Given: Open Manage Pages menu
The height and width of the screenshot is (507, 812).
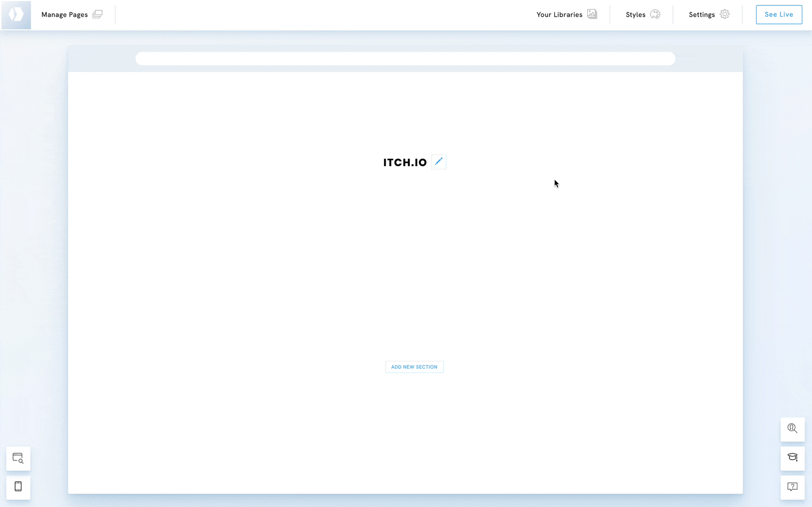Looking at the screenshot, I should [65, 15].
